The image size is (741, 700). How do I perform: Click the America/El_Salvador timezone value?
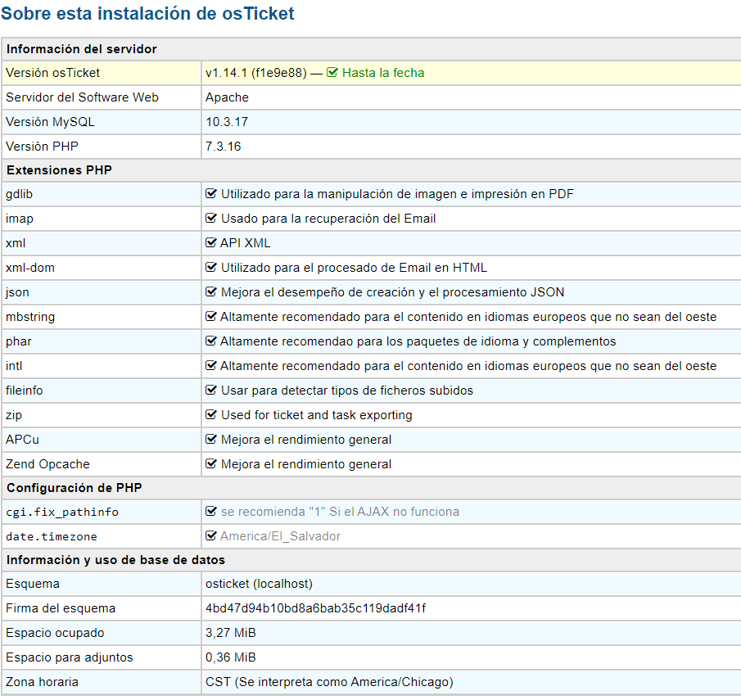coord(280,536)
